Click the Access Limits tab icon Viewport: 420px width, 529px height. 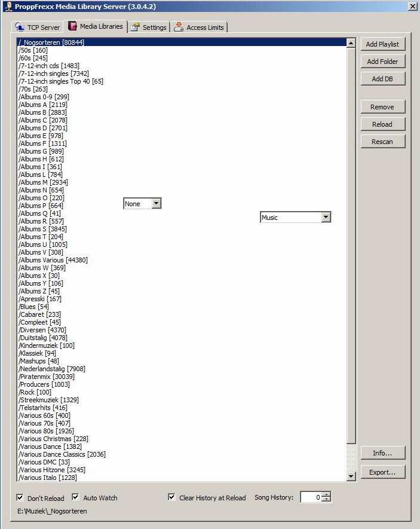pyautogui.click(x=179, y=27)
